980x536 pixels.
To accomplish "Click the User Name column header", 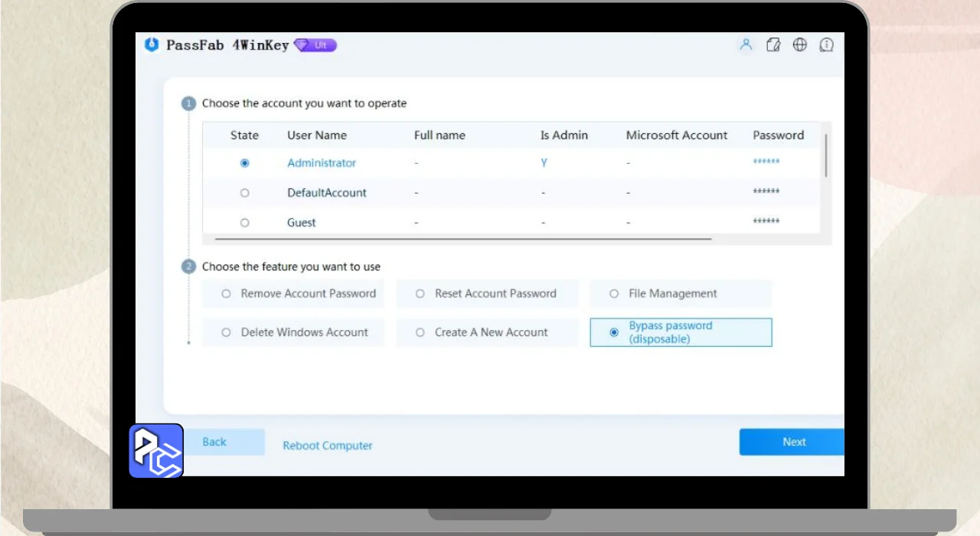I will pyautogui.click(x=317, y=136).
